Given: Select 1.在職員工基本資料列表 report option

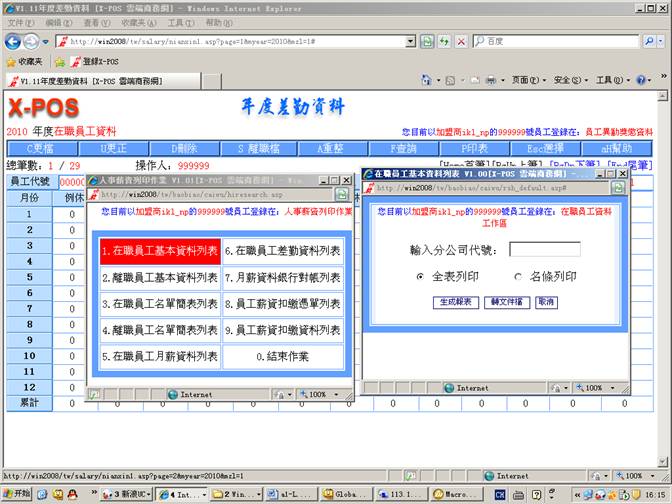Looking at the screenshot, I should click(x=159, y=251).
